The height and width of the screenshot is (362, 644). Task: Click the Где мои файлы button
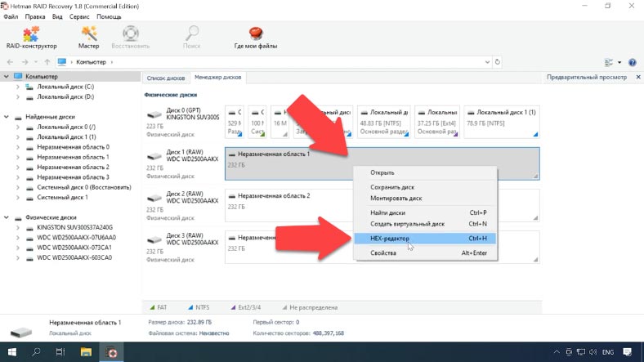256,38
